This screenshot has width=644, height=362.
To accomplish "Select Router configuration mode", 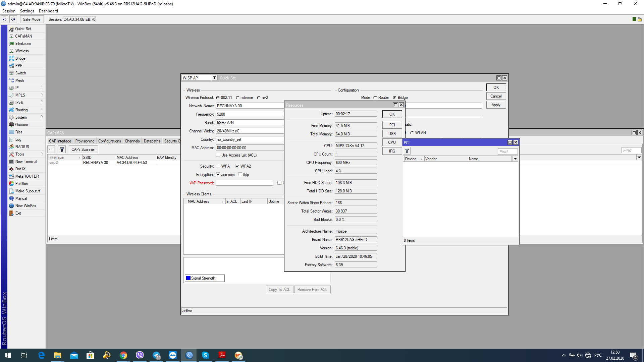I will coord(375,98).
